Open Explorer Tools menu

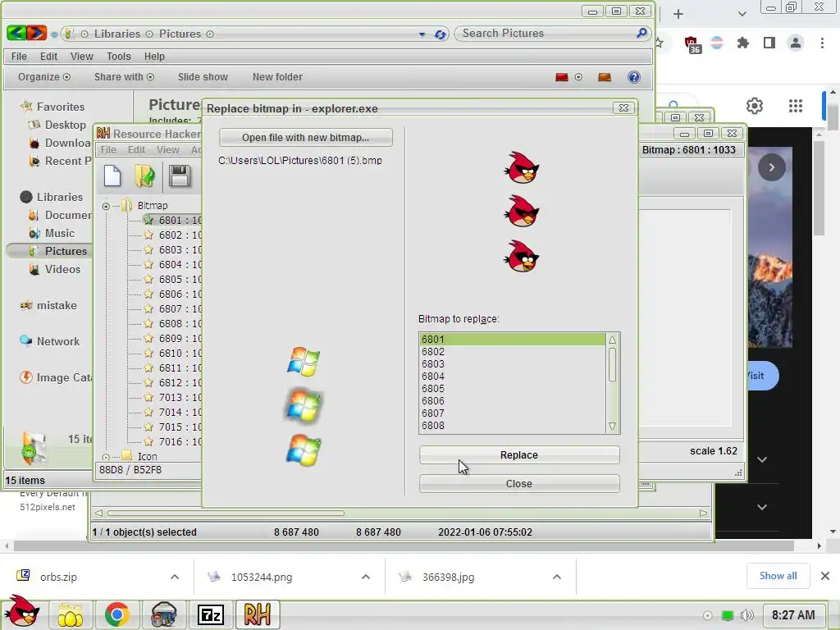[x=118, y=57]
